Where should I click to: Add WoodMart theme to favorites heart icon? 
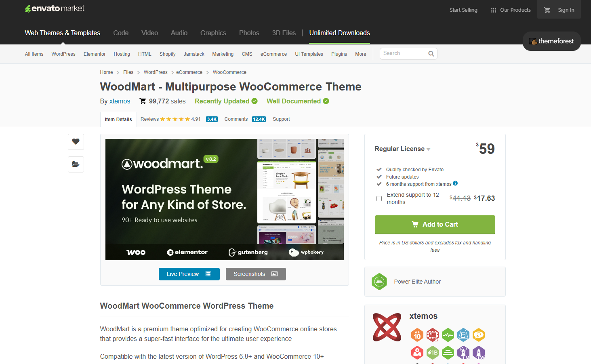click(x=76, y=141)
